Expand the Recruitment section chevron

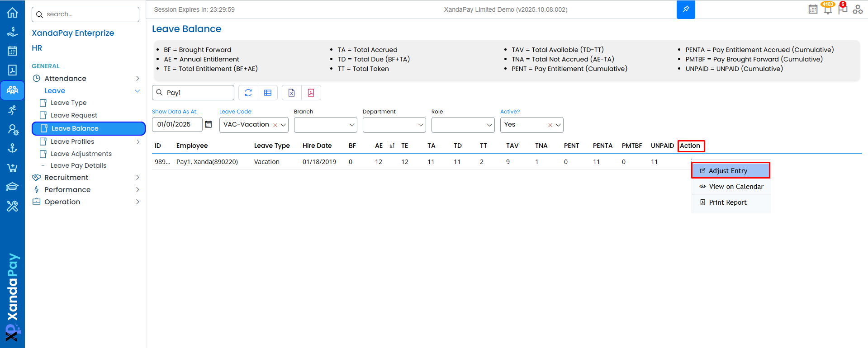click(x=138, y=178)
